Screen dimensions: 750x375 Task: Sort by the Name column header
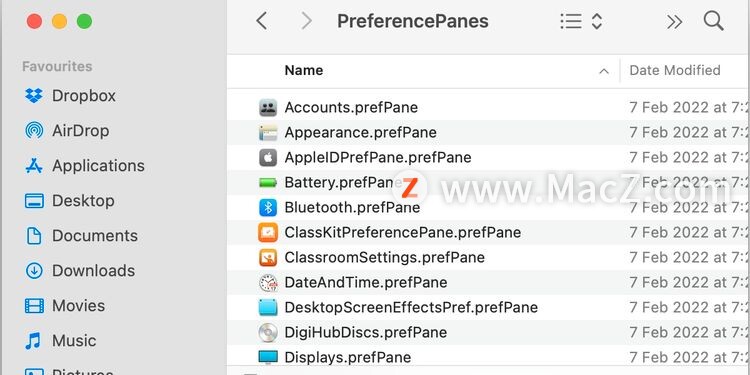(304, 70)
